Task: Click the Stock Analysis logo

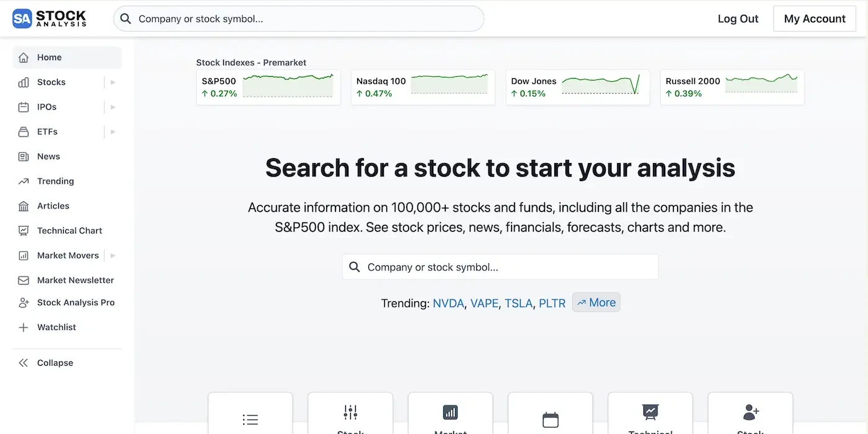Action: click(x=50, y=19)
